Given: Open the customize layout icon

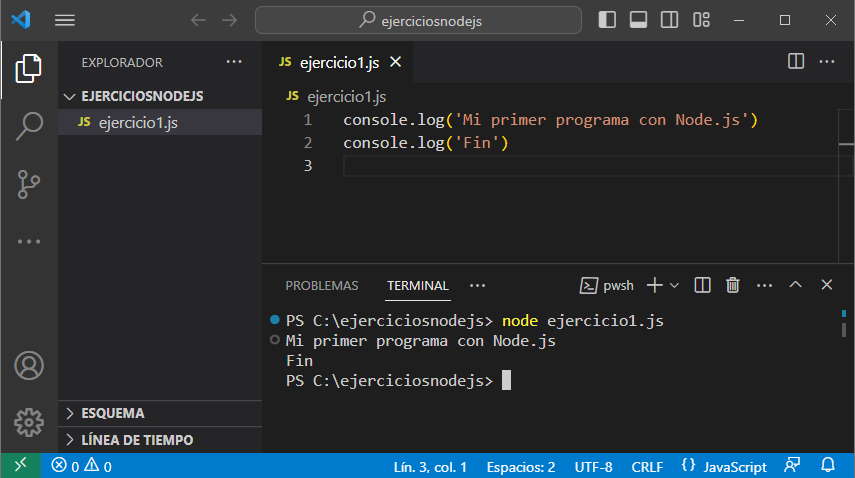Looking at the screenshot, I should tap(701, 20).
